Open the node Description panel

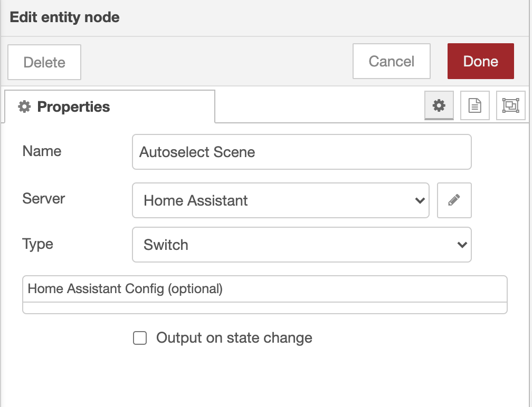[x=474, y=105]
